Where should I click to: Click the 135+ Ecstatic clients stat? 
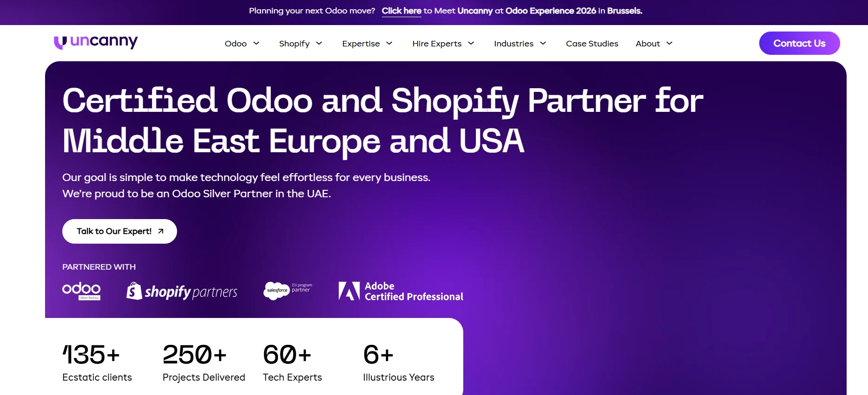pyautogui.click(x=97, y=362)
